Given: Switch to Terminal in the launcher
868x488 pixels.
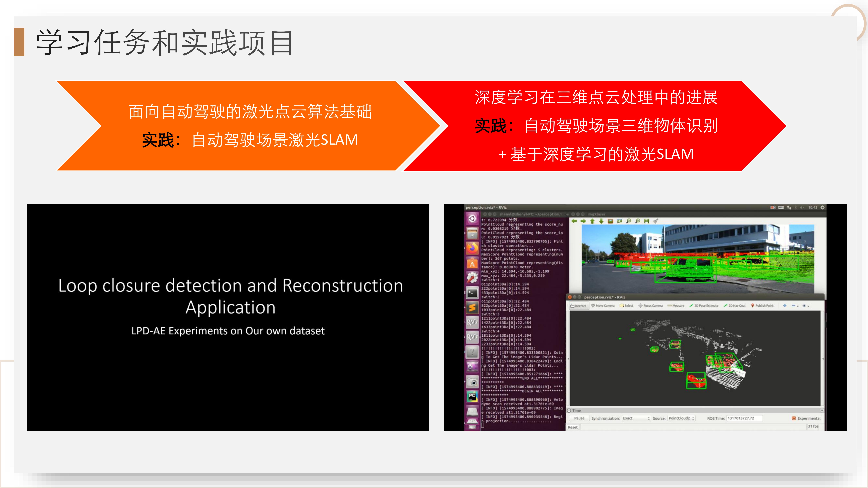Looking at the screenshot, I should 472,293.
